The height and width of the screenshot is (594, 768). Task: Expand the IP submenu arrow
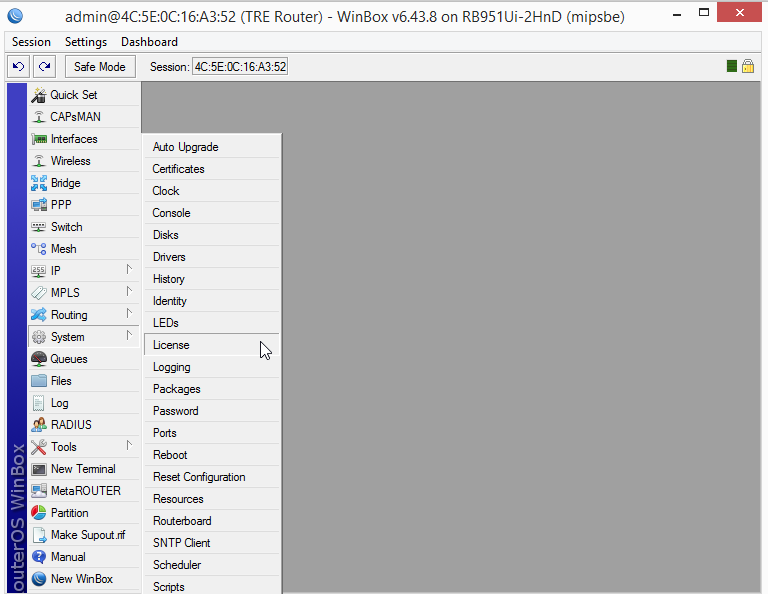129,269
